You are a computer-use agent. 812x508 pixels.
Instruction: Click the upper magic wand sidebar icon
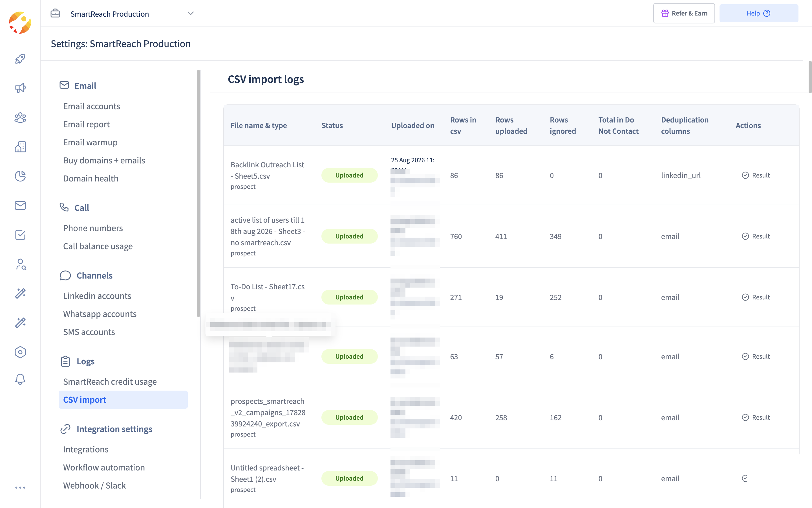click(20, 293)
